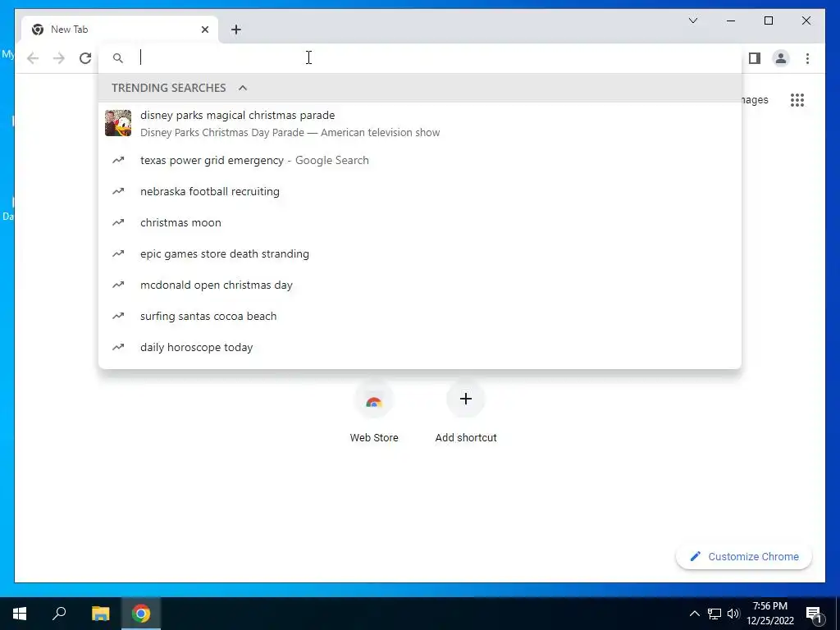Open File Explorer from taskbar
This screenshot has height=630, width=840.
coord(100,614)
